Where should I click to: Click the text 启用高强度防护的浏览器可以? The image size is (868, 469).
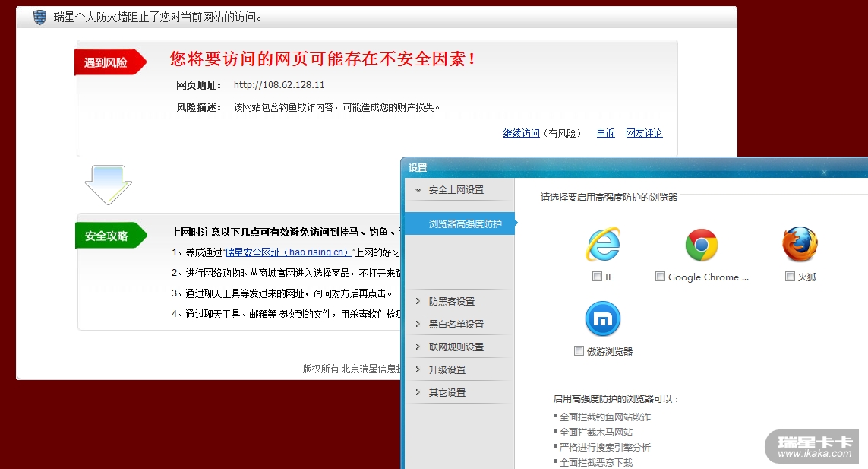[x=616, y=398]
